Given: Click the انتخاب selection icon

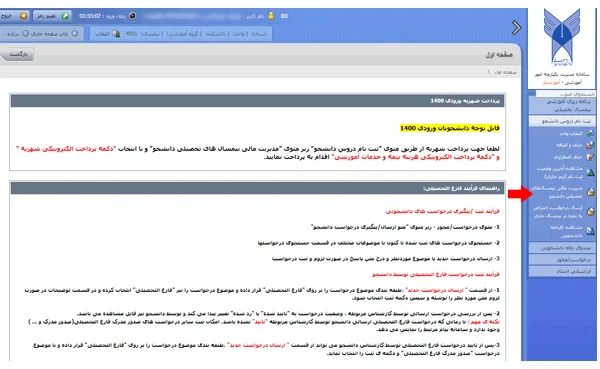Looking at the screenshot, I should (116, 34).
